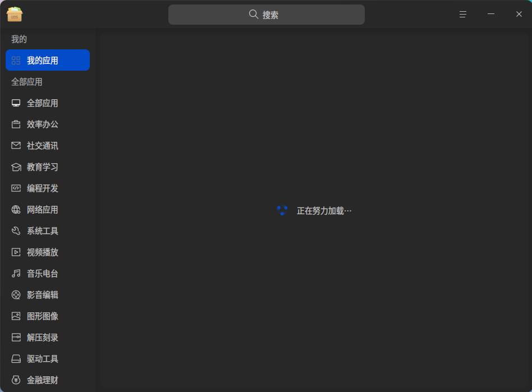Focus the 搜索 search box
The width and height of the screenshot is (532, 392).
(267, 15)
